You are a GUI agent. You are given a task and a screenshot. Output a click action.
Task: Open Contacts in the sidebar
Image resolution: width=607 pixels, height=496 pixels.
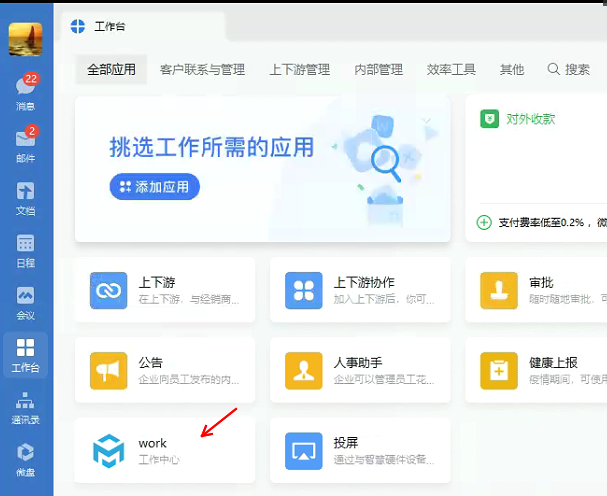25,406
